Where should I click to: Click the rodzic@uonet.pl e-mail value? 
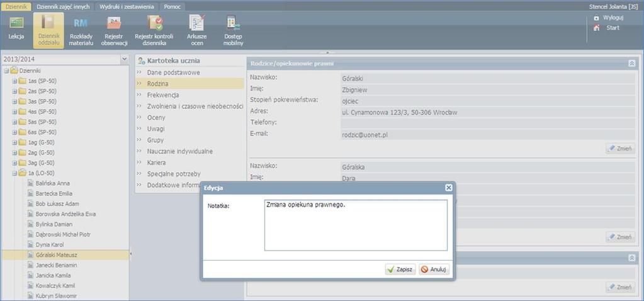coord(364,134)
